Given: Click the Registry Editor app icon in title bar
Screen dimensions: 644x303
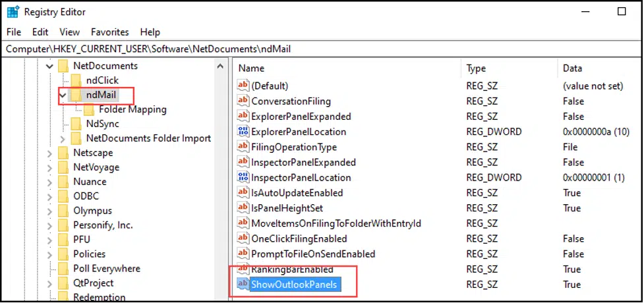Looking at the screenshot, I should (x=13, y=11).
